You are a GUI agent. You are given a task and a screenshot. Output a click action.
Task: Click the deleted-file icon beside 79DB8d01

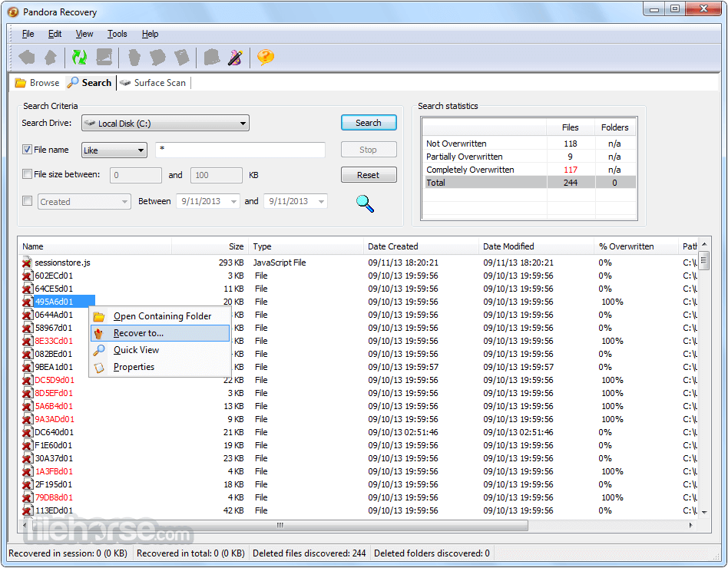pyautogui.click(x=28, y=497)
